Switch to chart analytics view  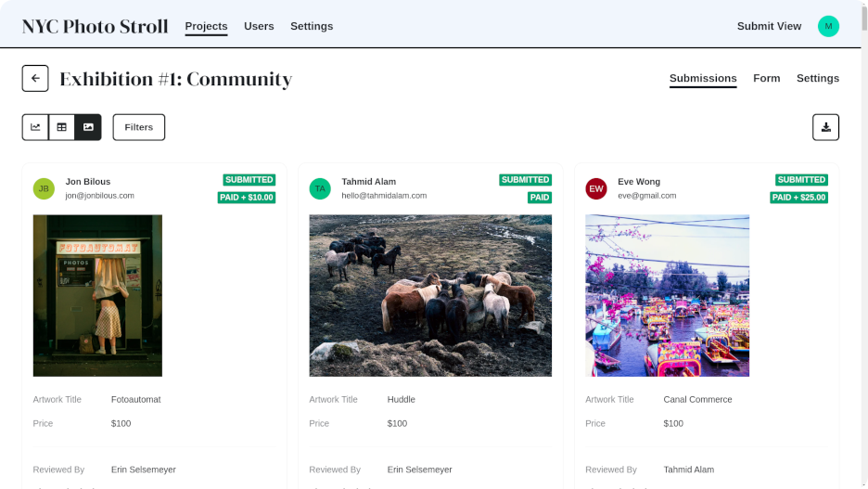click(35, 127)
